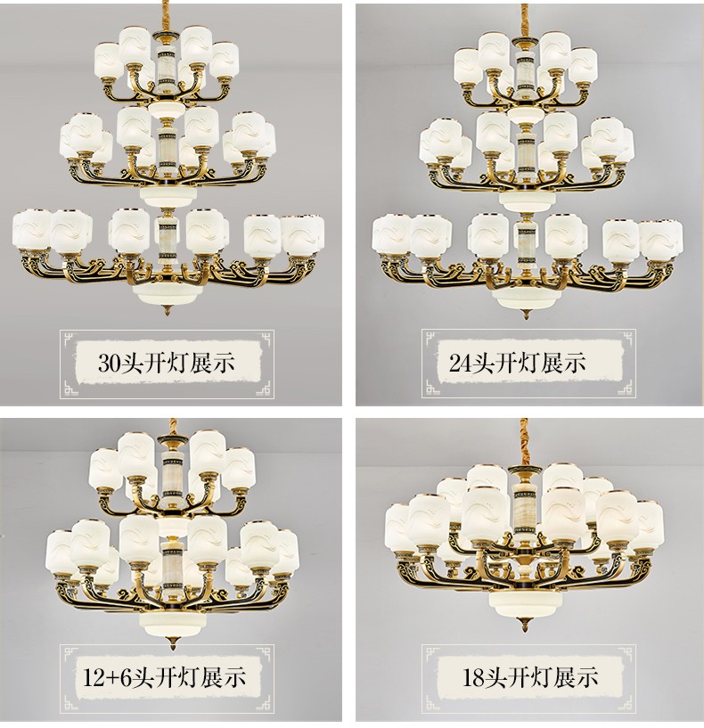Click the bottom bowl of 30-head chandelier

[168, 292]
